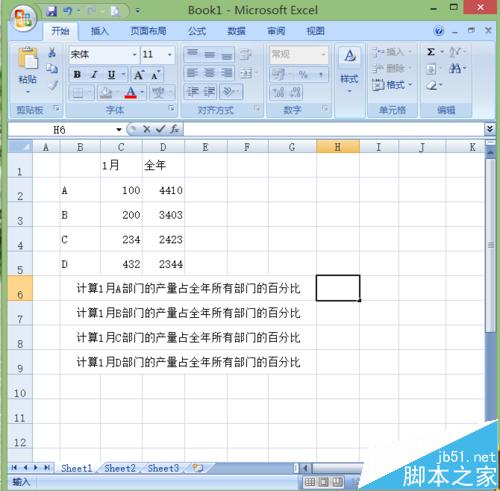Open the 数据 ribbon tab

(236, 31)
